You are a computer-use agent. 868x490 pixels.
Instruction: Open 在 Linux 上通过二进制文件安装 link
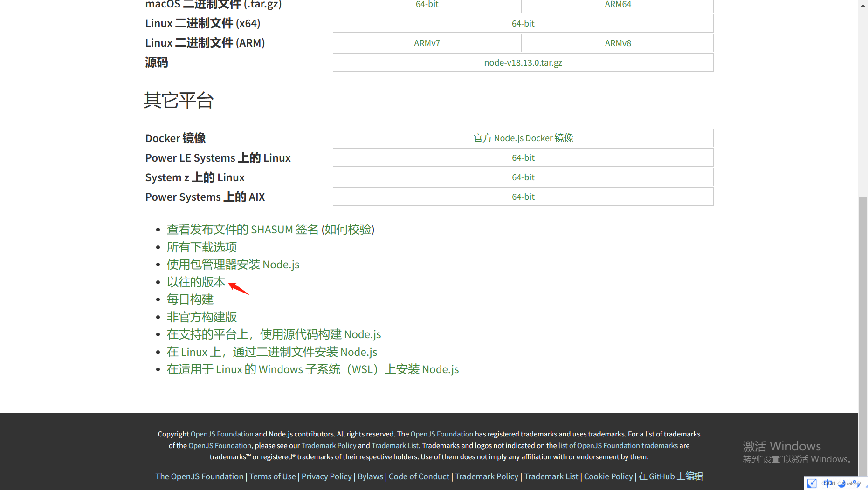point(272,352)
